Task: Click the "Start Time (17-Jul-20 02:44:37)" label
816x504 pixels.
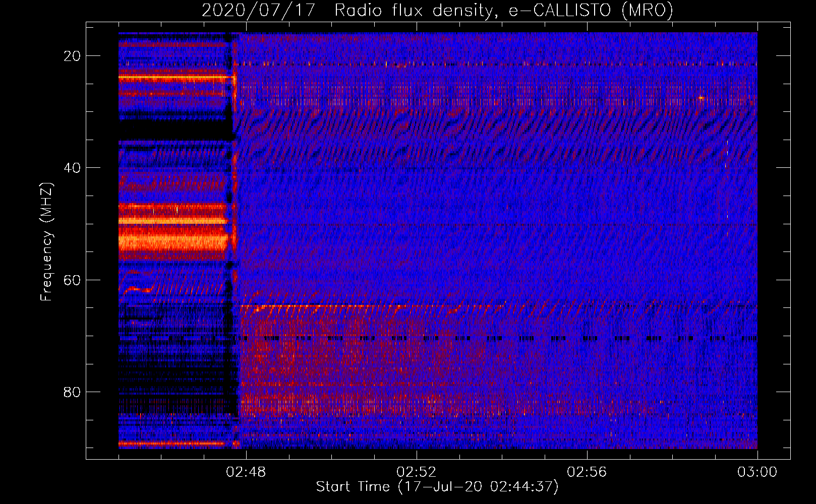Action: [437, 487]
